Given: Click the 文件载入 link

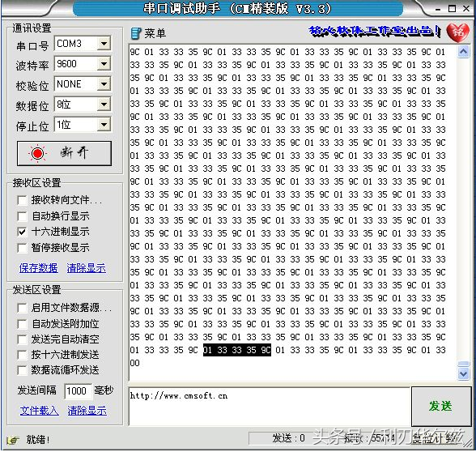Looking at the screenshot, I should [x=40, y=411].
